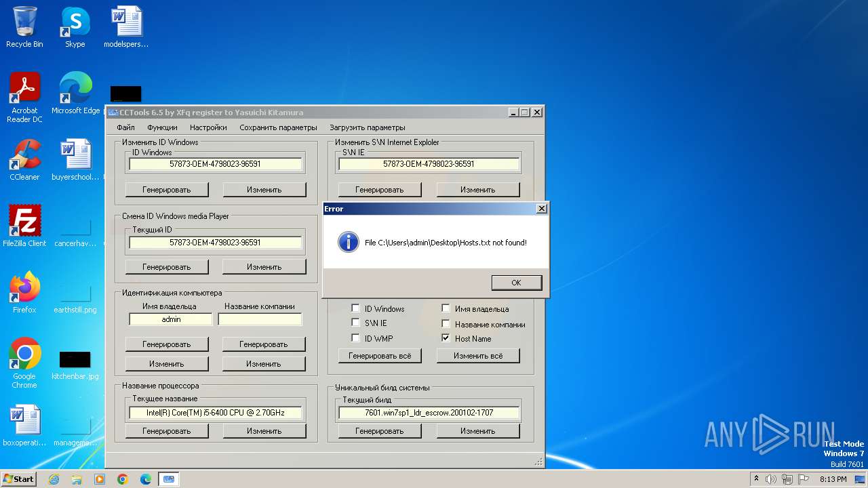Click the empty Название компании field
This screenshot has height=488, width=868.
point(260,319)
